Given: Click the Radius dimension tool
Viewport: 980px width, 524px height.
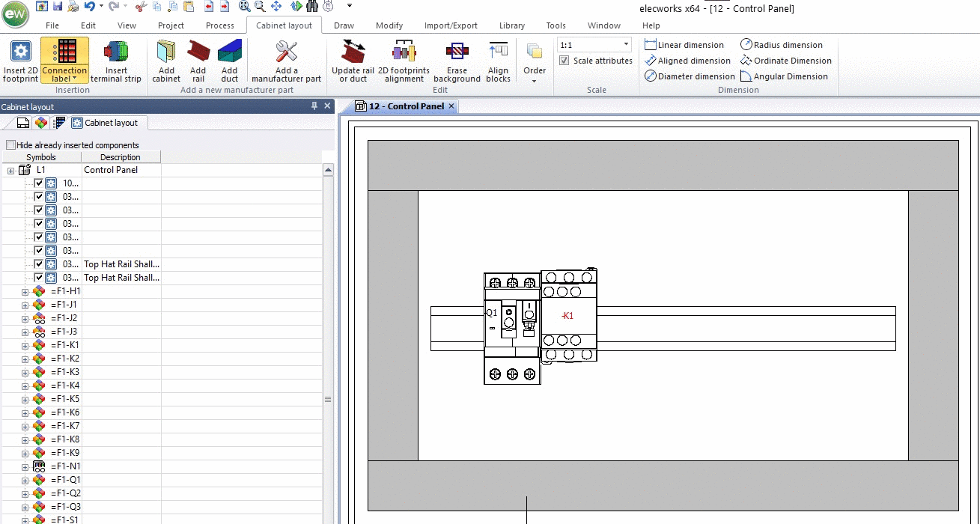Looking at the screenshot, I should [x=782, y=45].
